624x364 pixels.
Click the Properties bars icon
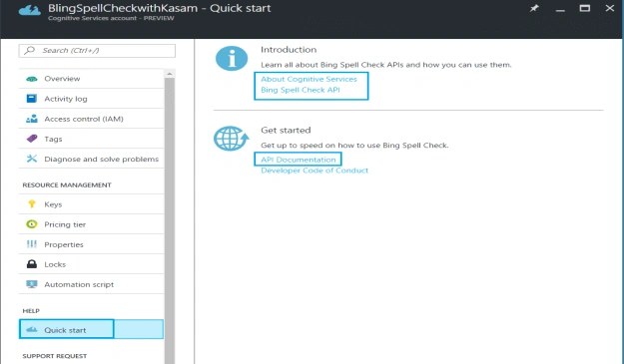coord(32,244)
